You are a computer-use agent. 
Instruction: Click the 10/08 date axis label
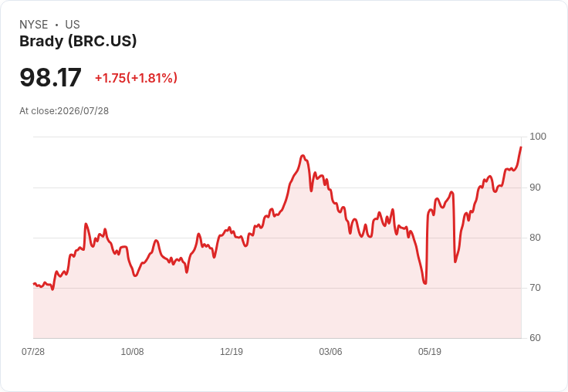point(132,351)
